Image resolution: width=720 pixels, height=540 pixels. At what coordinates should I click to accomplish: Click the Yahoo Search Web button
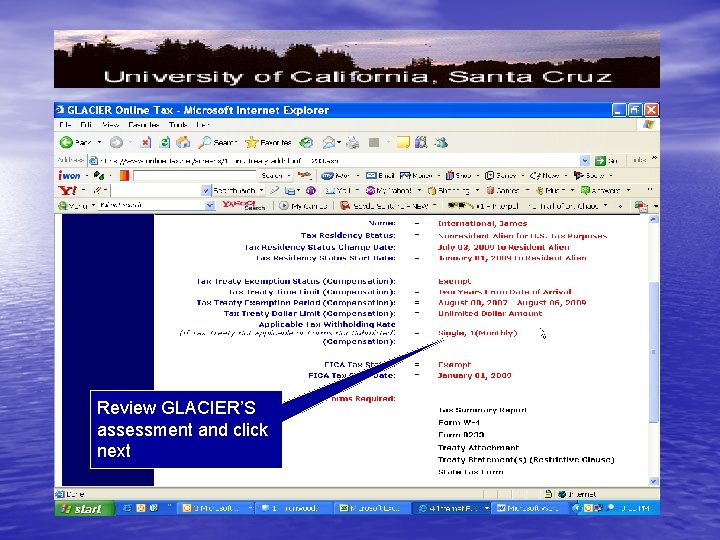[x=234, y=190]
